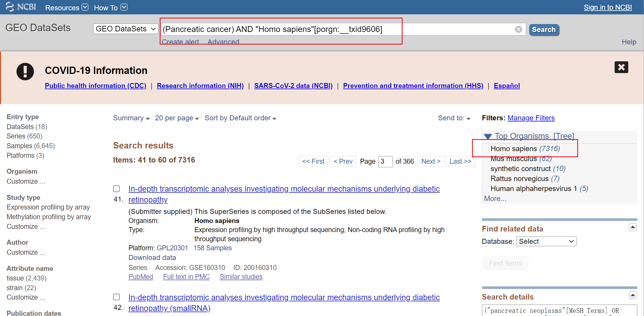Go to << First results page
Viewport: 644px width, 316px height.
pos(313,161)
